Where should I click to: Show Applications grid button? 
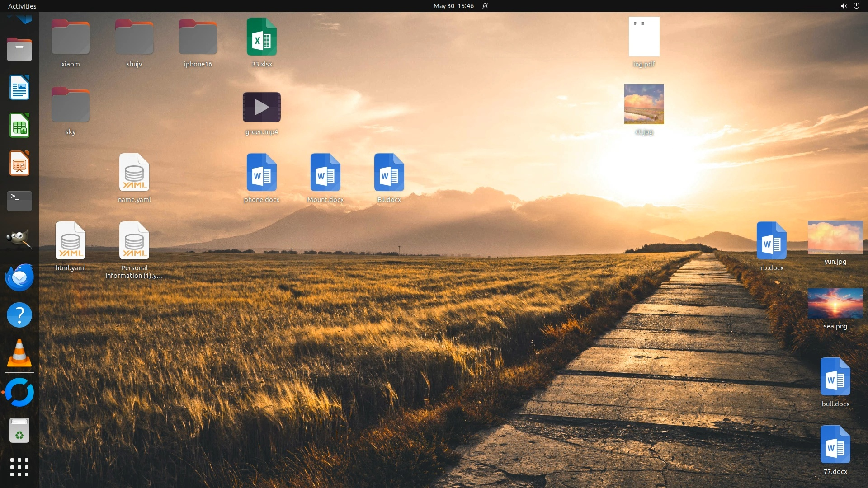[x=19, y=467]
